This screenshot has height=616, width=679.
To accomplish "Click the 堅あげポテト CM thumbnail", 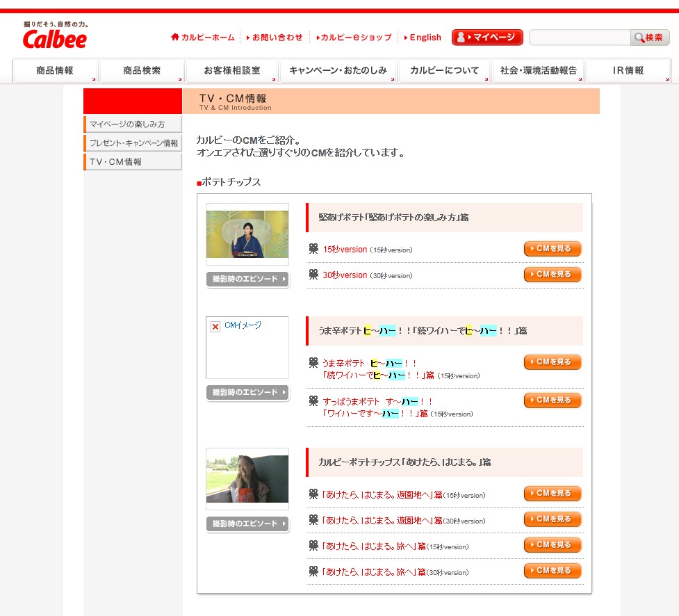I will (x=247, y=234).
